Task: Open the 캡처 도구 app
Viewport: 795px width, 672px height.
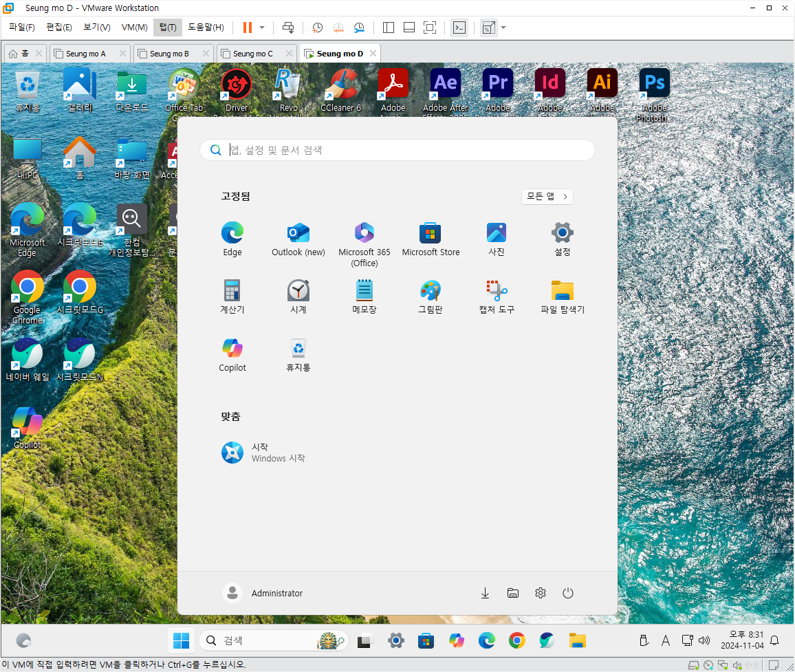Action: tap(497, 296)
